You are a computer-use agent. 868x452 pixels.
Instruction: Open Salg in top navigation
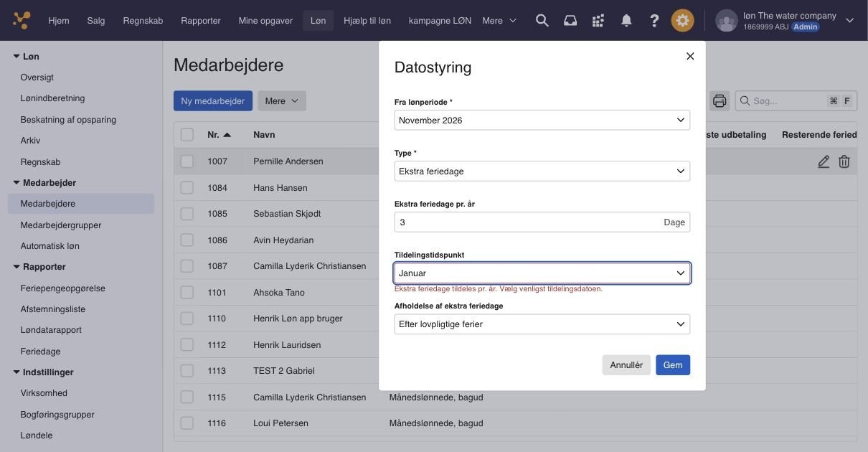pyautogui.click(x=96, y=21)
